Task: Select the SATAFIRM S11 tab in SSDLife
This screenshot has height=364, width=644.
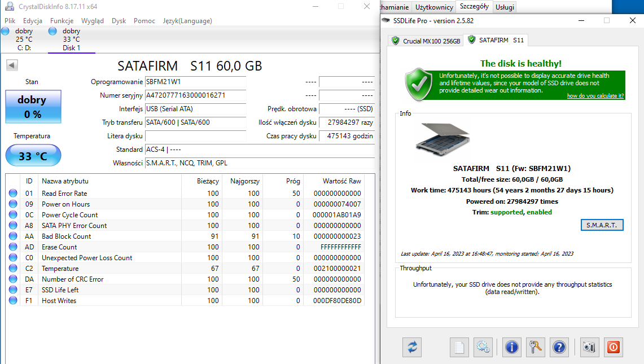Action: pos(496,40)
